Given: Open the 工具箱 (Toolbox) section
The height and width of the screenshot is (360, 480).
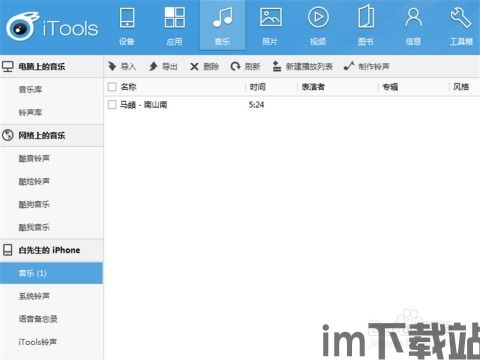Looking at the screenshot, I should pyautogui.click(x=461, y=26).
